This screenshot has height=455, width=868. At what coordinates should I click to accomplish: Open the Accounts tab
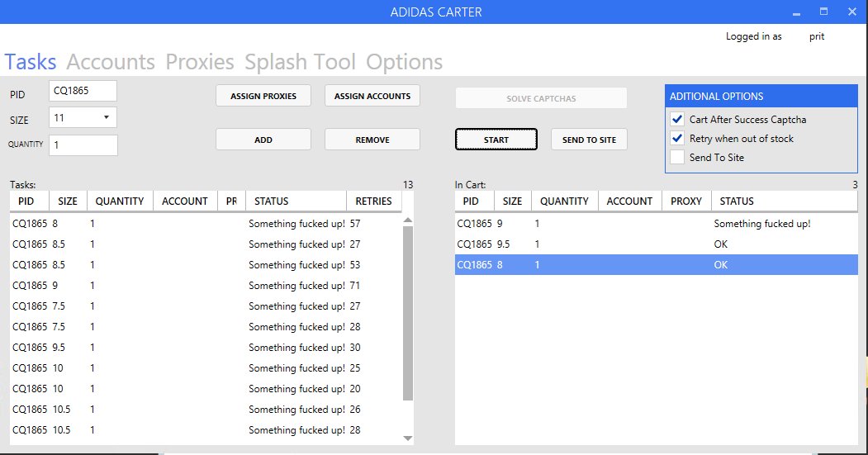tap(111, 61)
